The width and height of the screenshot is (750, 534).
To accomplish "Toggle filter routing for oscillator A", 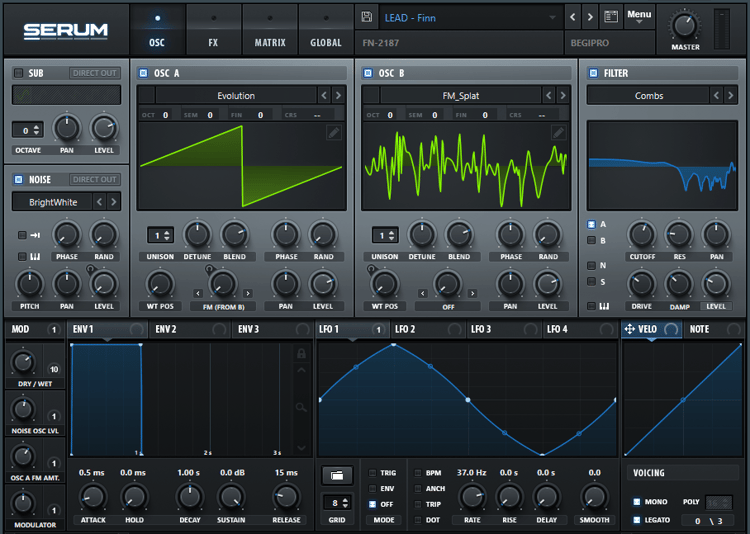I will tap(591, 224).
